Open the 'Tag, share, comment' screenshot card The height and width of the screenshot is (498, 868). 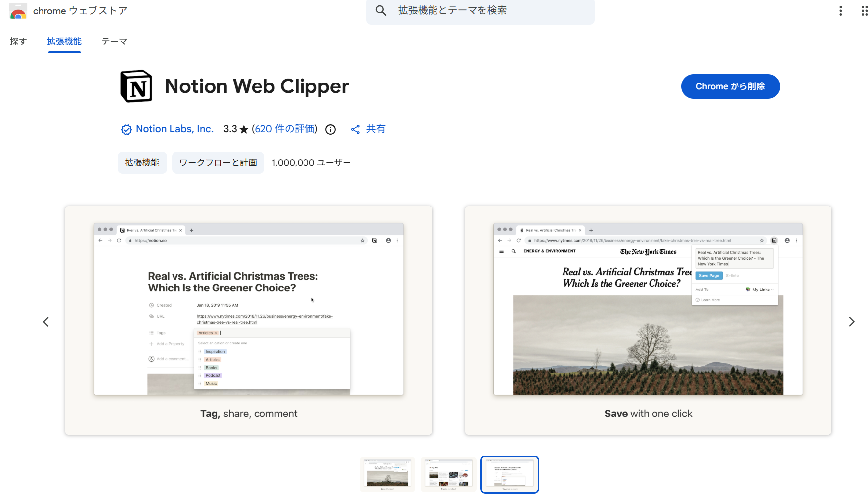pyautogui.click(x=249, y=320)
